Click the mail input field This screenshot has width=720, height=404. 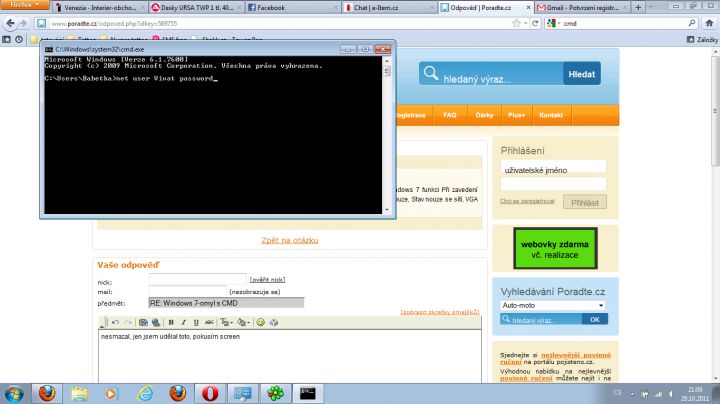click(x=187, y=291)
